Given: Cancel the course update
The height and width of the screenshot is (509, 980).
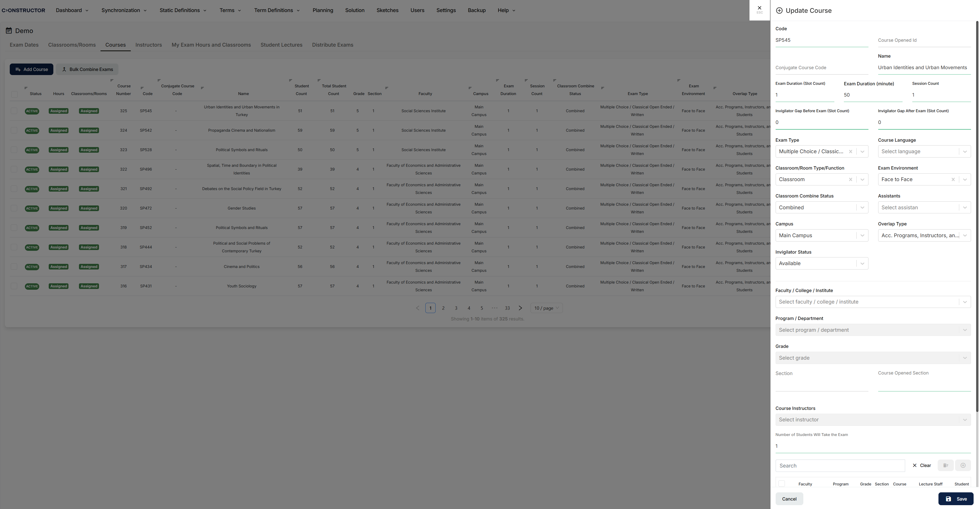Looking at the screenshot, I should point(789,499).
